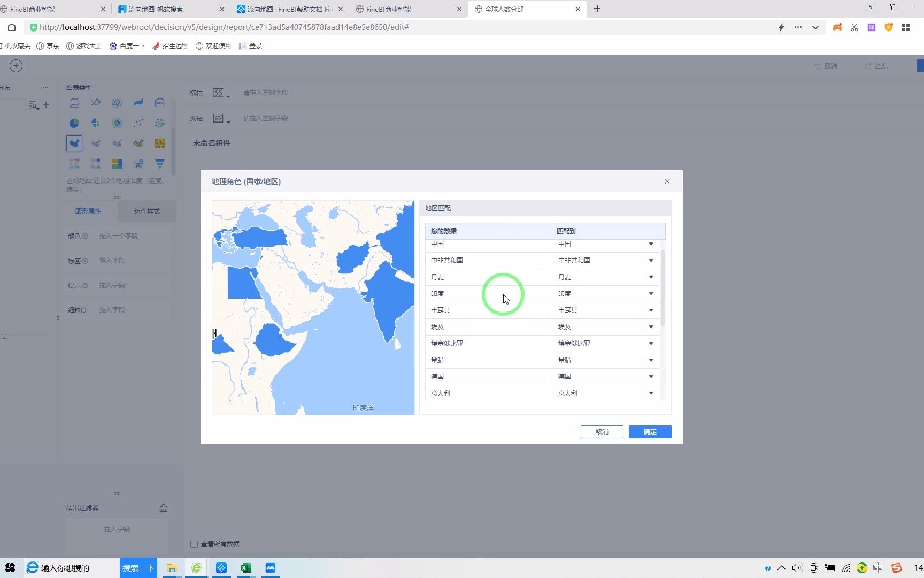Open the 京东 bookmark
This screenshot has height=578, width=924.
pyautogui.click(x=48, y=46)
